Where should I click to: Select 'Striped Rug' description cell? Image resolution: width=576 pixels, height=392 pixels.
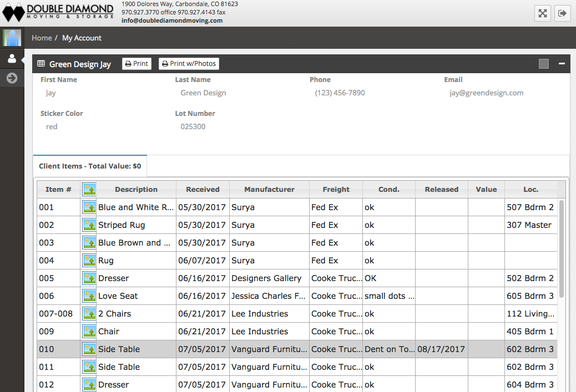[x=136, y=225]
